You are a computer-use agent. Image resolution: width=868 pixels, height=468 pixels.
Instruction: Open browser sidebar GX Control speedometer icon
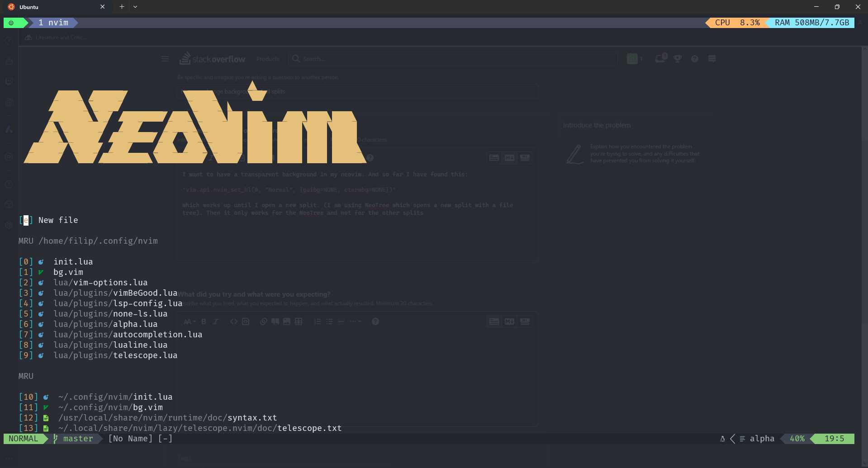9,40
